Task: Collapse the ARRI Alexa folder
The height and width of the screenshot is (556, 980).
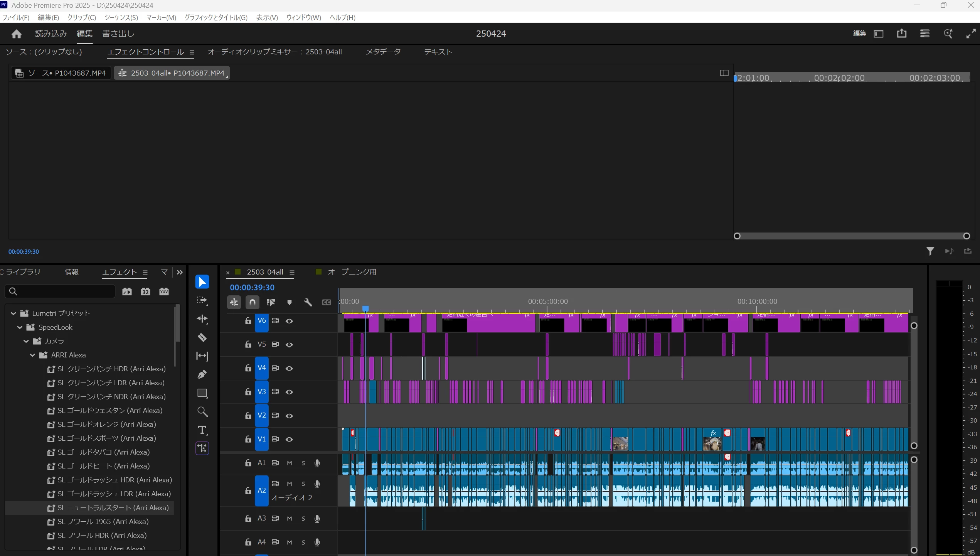Action: point(33,355)
